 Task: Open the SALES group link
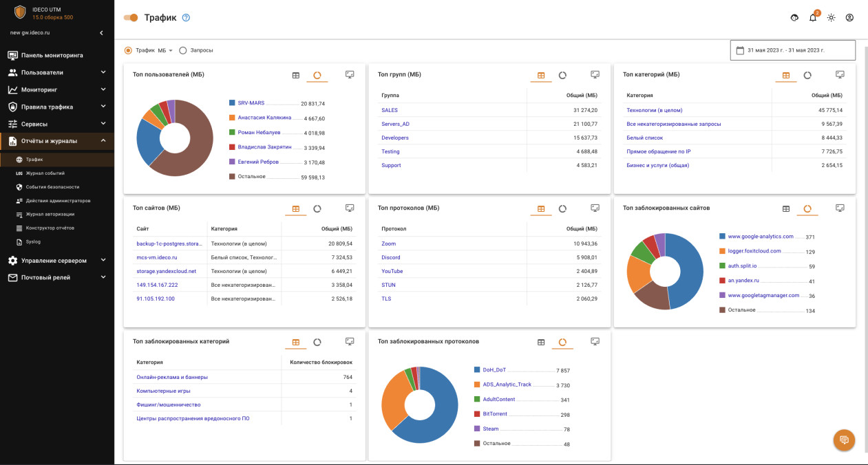(x=390, y=110)
